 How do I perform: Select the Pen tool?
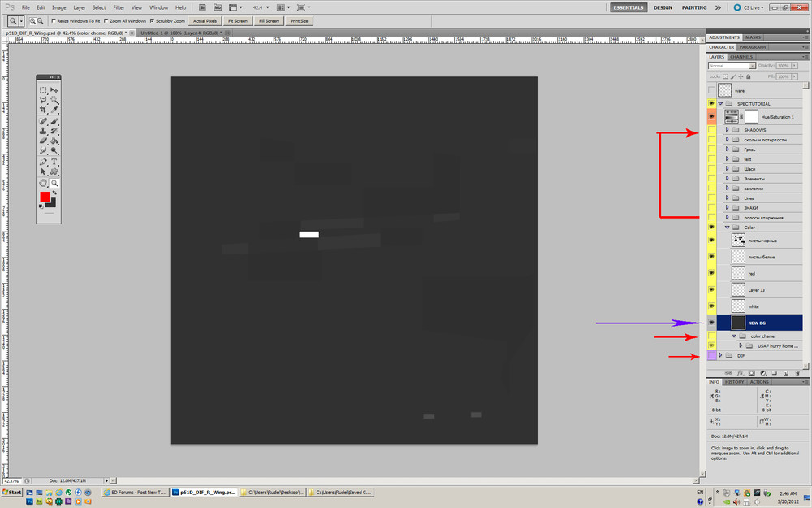coord(43,162)
